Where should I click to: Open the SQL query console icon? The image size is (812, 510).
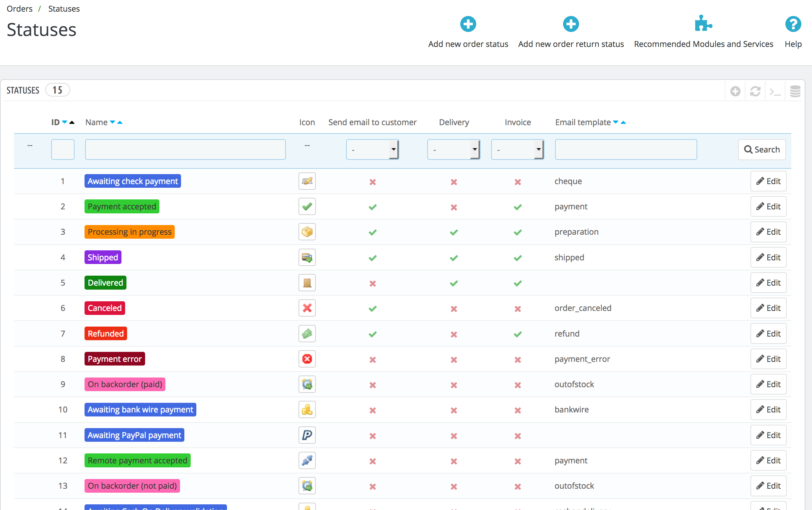click(x=775, y=91)
